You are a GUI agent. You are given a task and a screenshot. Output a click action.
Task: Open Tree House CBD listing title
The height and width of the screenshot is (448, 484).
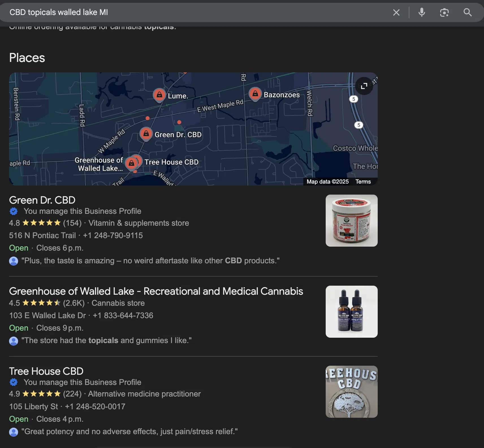click(46, 371)
